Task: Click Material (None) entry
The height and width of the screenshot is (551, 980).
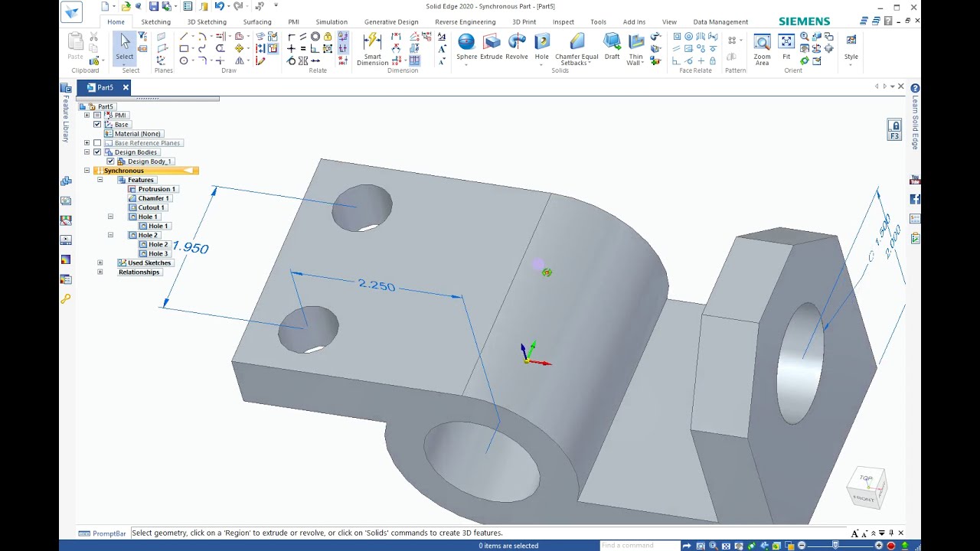Action: 132,134
